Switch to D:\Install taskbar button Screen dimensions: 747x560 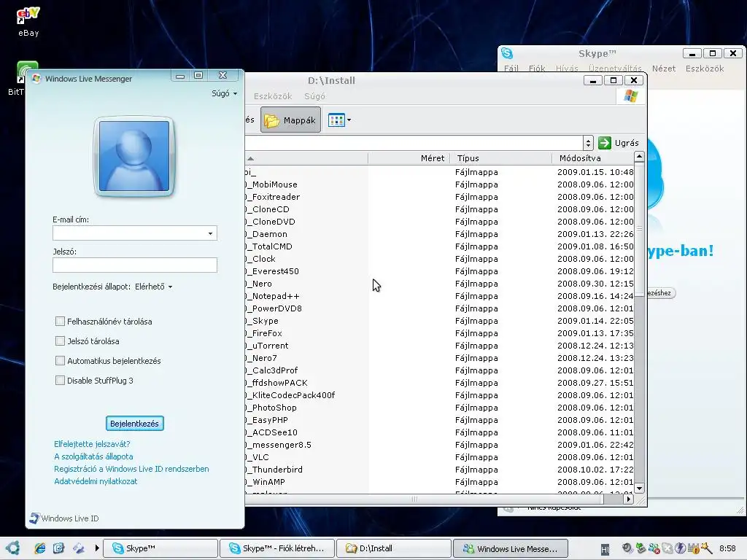[x=394, y=548]
